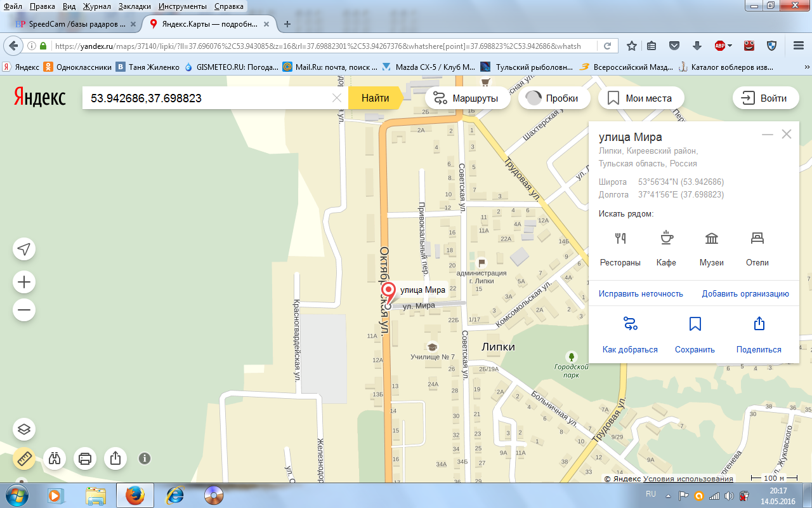Toggle Пробки traffic layer

click(x=553, y=98)
